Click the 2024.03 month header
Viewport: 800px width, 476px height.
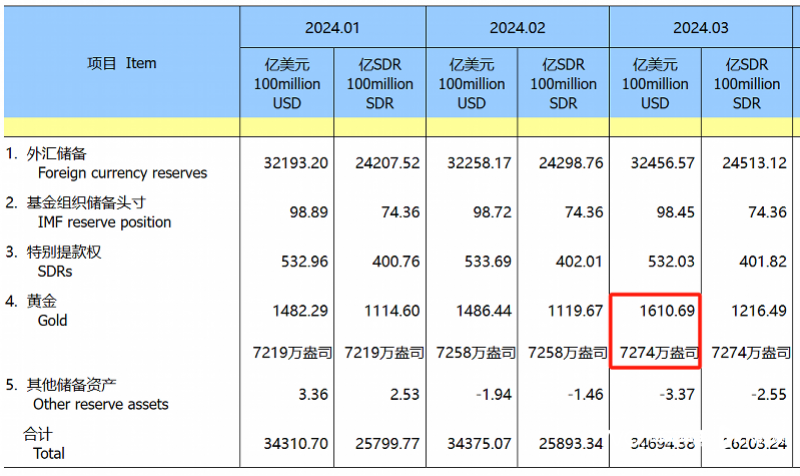[x=701, y=28]
